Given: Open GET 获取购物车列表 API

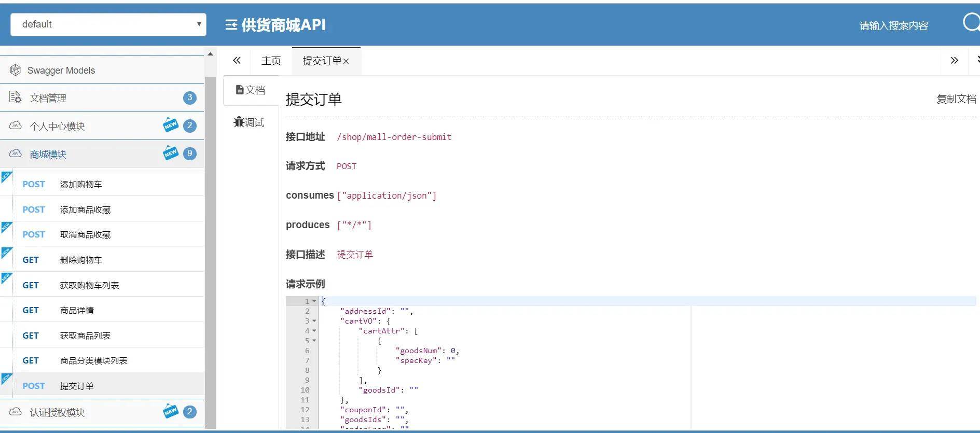Looking at the screenshot, I should (x=102, y=285).
